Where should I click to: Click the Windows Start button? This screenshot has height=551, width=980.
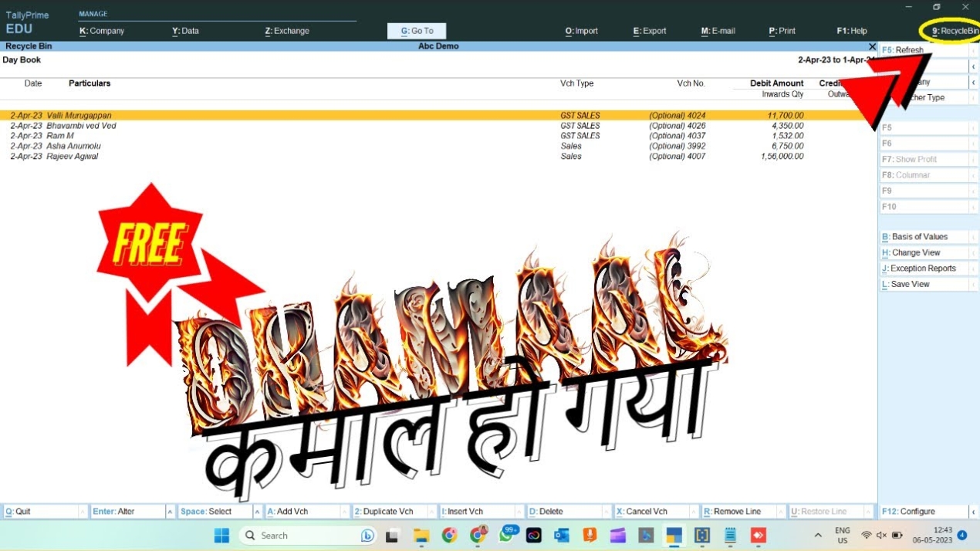click(x=221, y=535)
